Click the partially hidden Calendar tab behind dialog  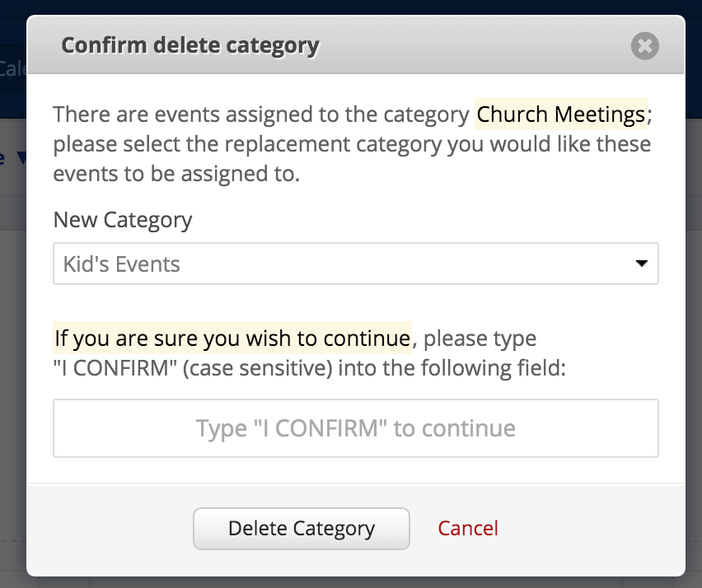[x=13, y=69]
